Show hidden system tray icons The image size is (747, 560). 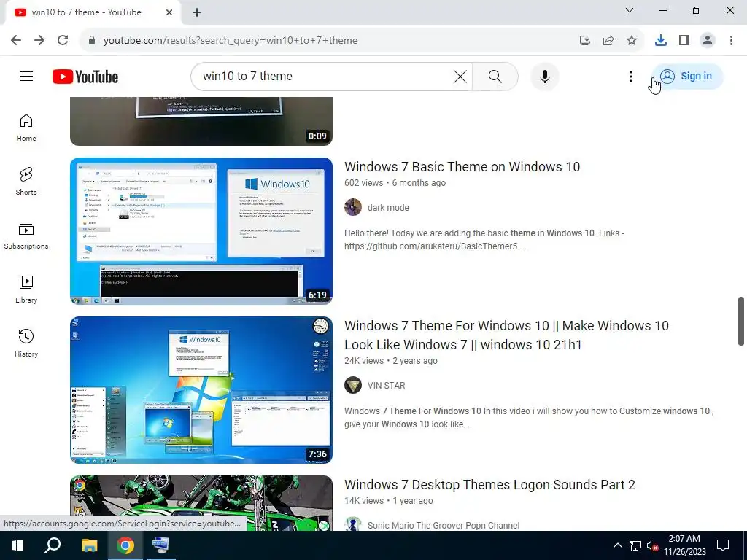click(x=617, y=545)
